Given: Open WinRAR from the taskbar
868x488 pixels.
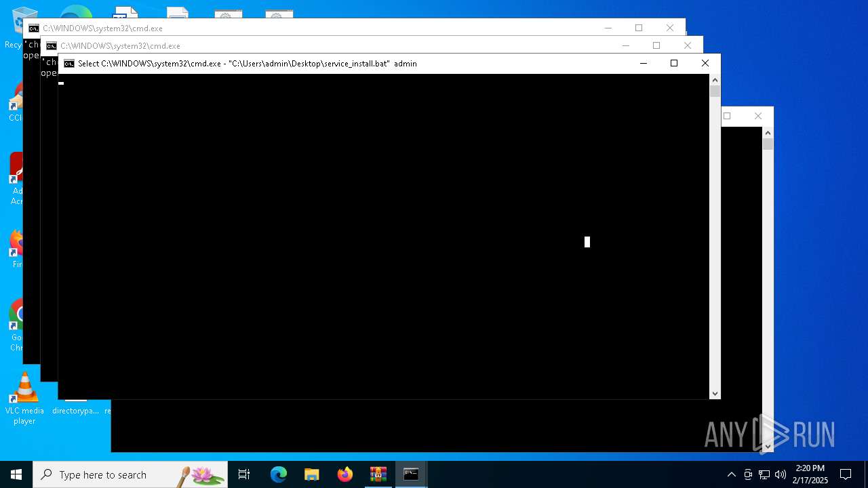Looking at the screenshot, I should (x=378, y=474).
